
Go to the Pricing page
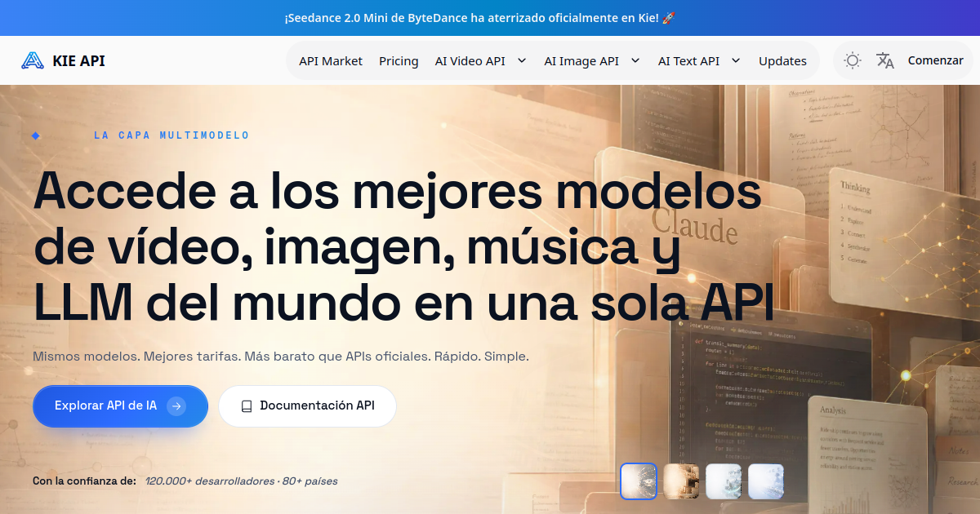point(399,61)
